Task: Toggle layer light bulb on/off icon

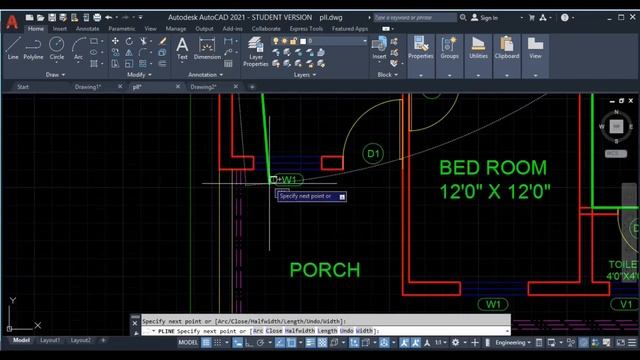Action: pos(276,41)
